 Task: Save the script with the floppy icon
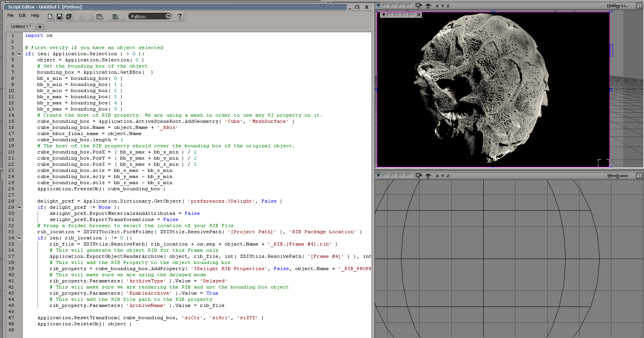coord(59,16)
